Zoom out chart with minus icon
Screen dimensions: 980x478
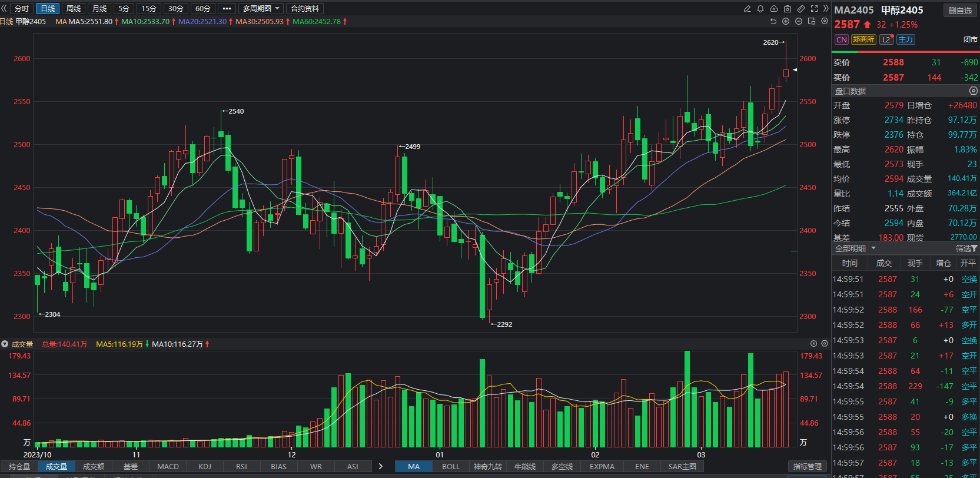799,21
